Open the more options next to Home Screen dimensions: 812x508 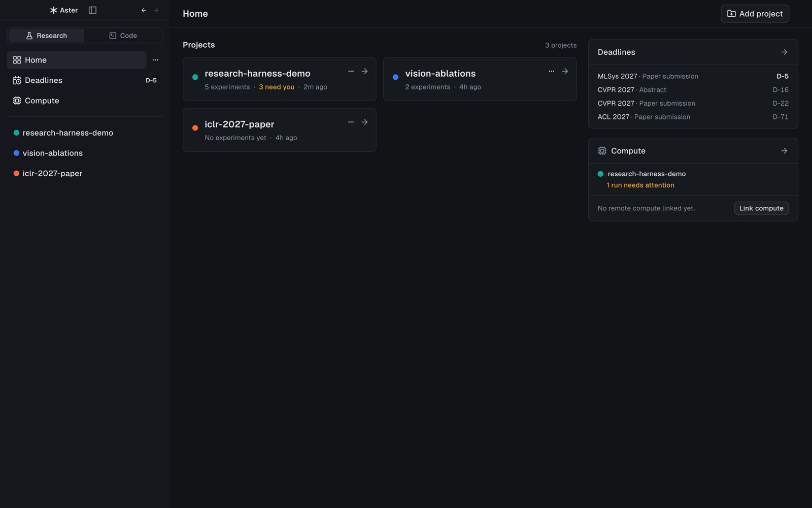(156, 60)
